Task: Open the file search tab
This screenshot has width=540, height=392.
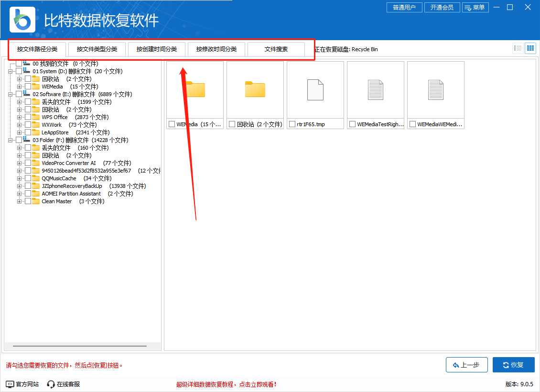Action: pyautogui.click(x=276, y=49)
